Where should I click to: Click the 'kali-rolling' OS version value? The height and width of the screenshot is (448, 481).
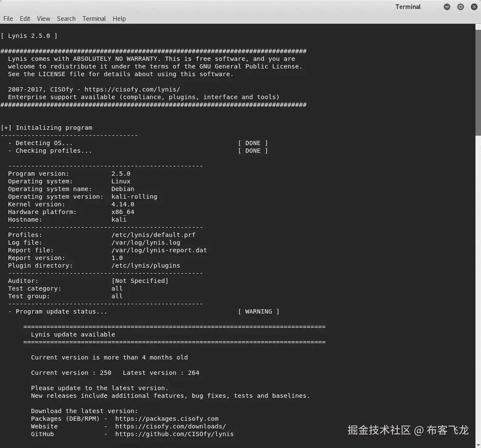[x=134, y=197]
